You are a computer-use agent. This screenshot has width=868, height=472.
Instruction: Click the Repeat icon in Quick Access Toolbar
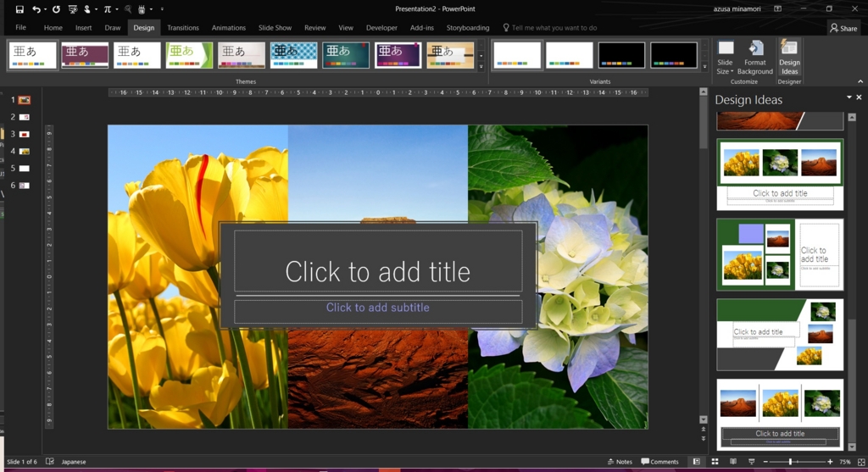[x=56, y=8]
